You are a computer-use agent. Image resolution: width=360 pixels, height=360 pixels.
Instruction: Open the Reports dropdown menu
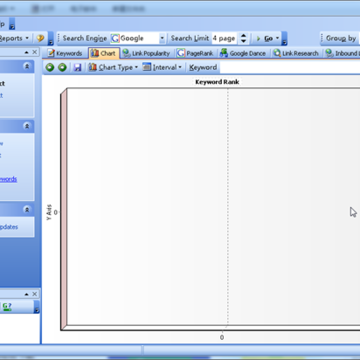(x=15, y=38)
